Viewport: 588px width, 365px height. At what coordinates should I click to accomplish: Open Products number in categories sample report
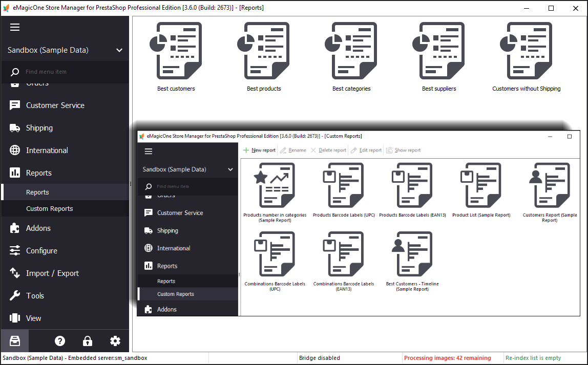coord(275,192)
